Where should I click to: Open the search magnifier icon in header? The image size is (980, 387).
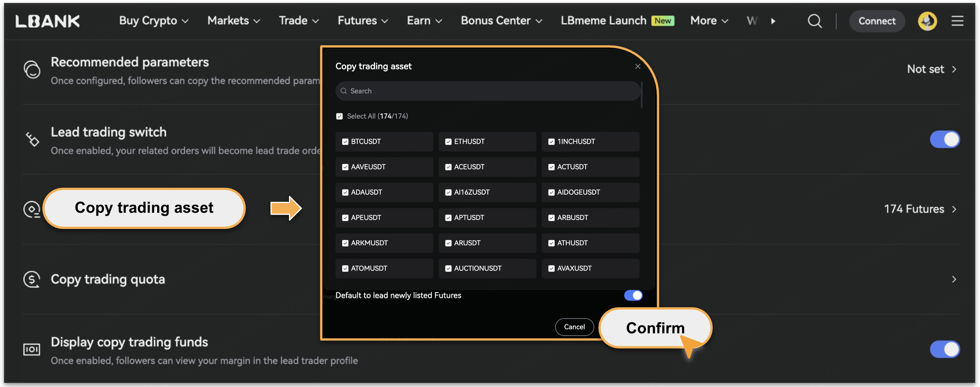814,21
